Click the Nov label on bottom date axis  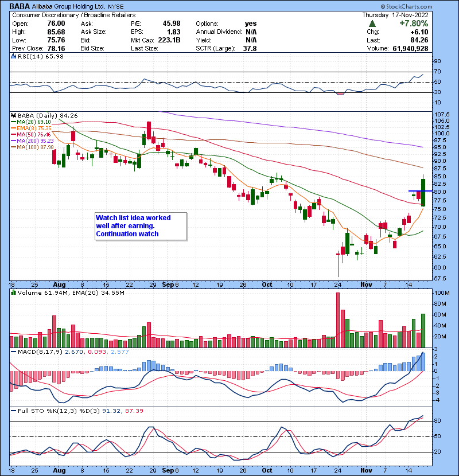click(367, 470)
